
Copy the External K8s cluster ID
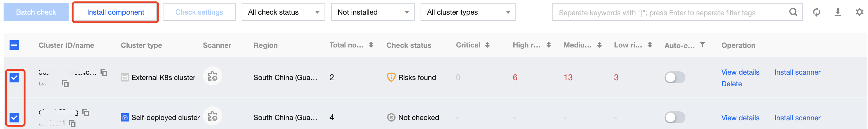pyautogui.click(x=104, y=72)
